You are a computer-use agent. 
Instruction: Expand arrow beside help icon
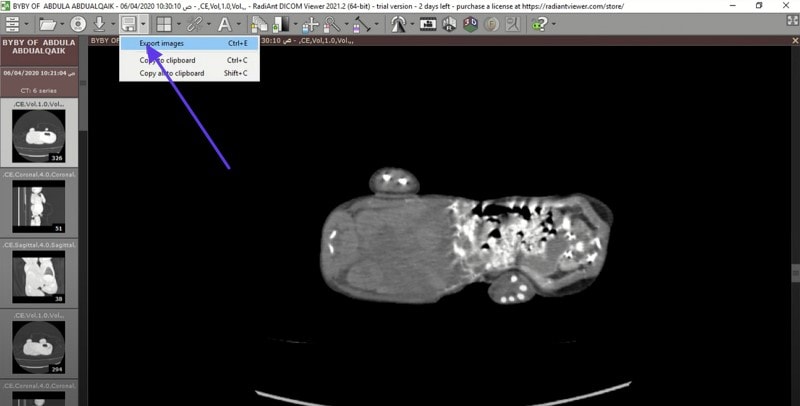(x=554, y=24)
